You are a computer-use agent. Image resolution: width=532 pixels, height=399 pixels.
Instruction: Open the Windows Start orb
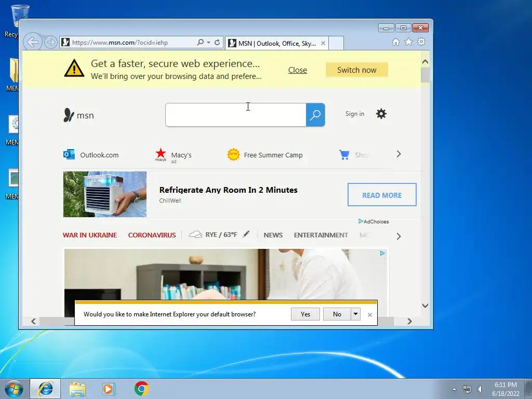pyautogui.click(x=14, y=389)
